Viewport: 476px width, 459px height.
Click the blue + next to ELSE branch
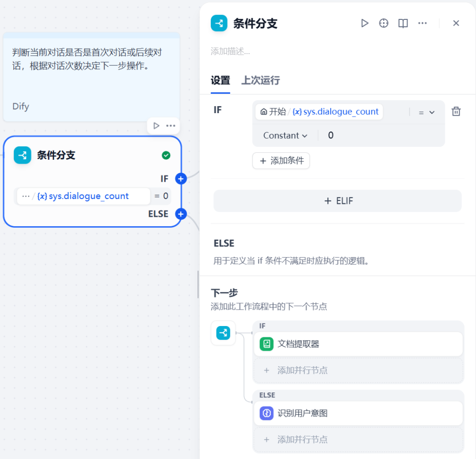click(180, 215)
